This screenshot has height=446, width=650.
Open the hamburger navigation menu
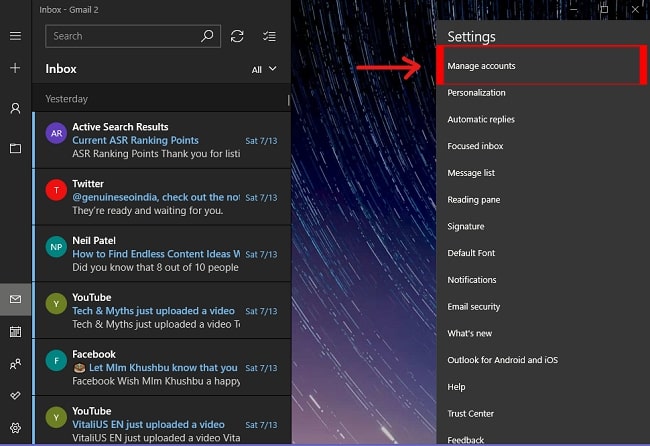(x=15, y=36)
